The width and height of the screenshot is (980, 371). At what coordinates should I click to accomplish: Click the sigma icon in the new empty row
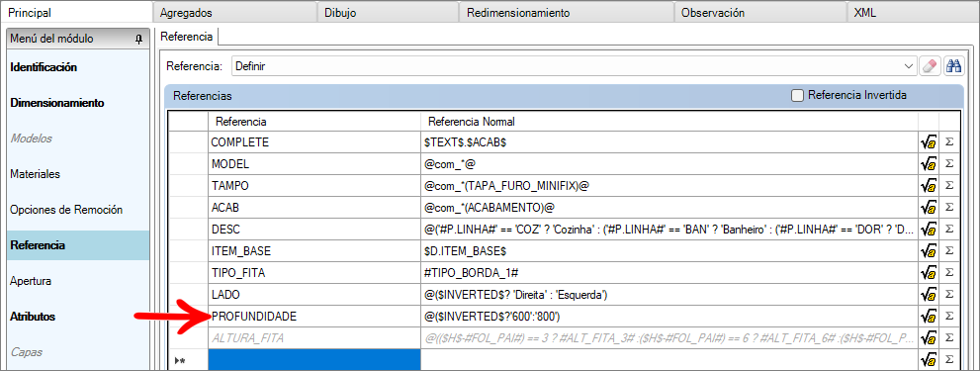tap(948, 360)
